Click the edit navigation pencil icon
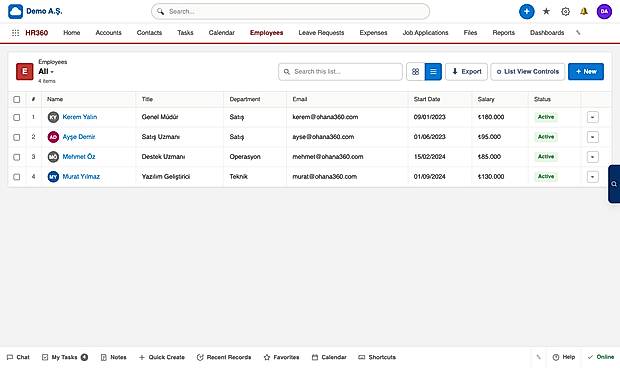The width and height of the screenshot is (620, 368). pyautogui.click(x=578, y=33)
